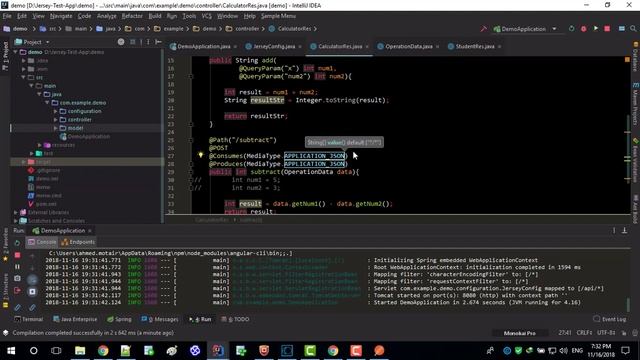
Task: Open the Run panel options menu icon
Action: (x=614, y=231)
